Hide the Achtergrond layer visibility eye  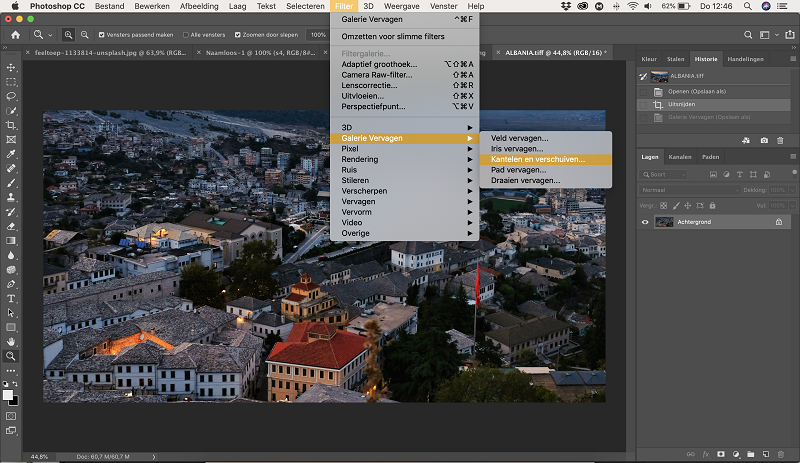click(645, 222)
